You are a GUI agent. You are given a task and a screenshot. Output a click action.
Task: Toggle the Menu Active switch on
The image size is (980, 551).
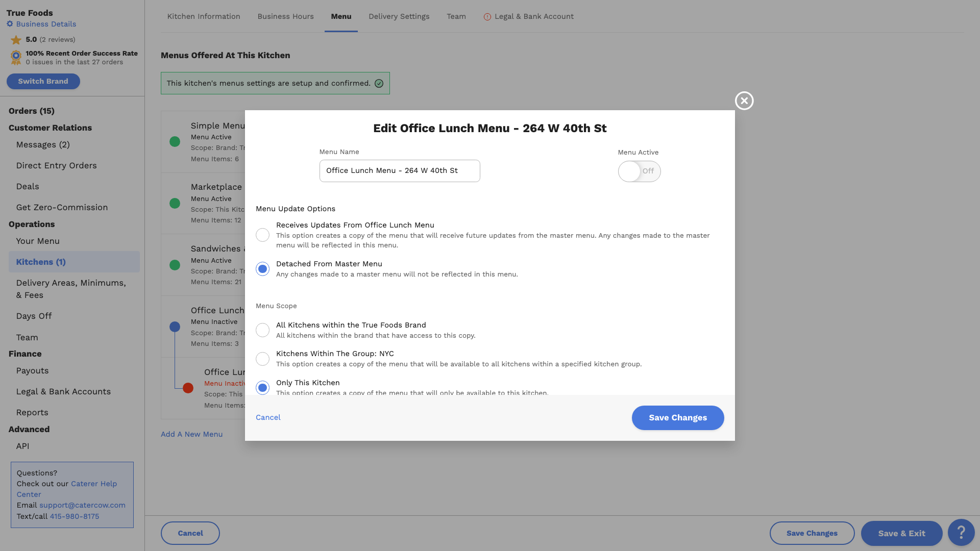[639, 171]
